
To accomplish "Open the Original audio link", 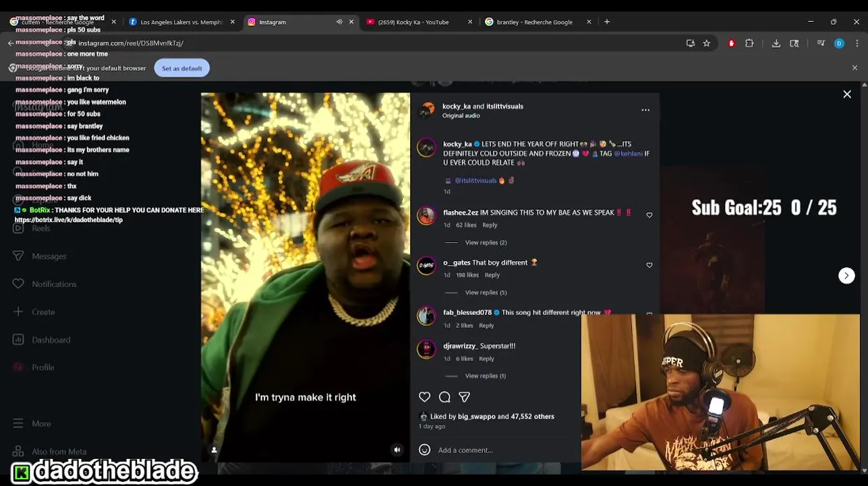I will coord(461,115).
